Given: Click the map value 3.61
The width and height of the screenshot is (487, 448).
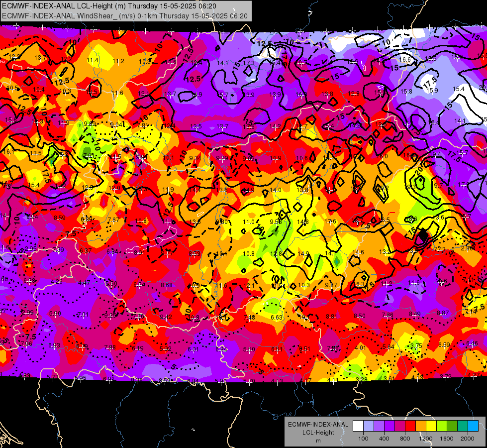Looking at the screenshot, I should (x=390, y=378).
